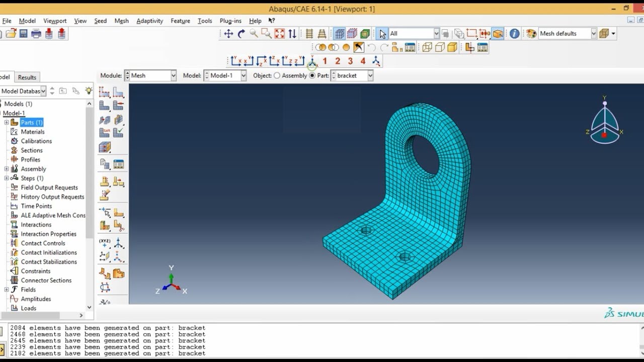Click the Undo arrow icon
Image resolution: width=644 pixels, height=362 pixels.
pyautogui.click(x=371, y=48)
